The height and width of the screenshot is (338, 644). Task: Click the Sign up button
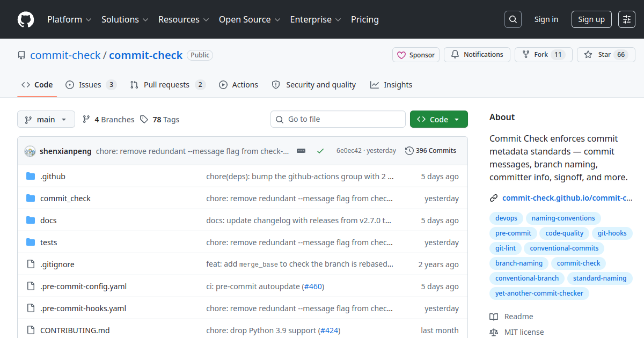591,19
